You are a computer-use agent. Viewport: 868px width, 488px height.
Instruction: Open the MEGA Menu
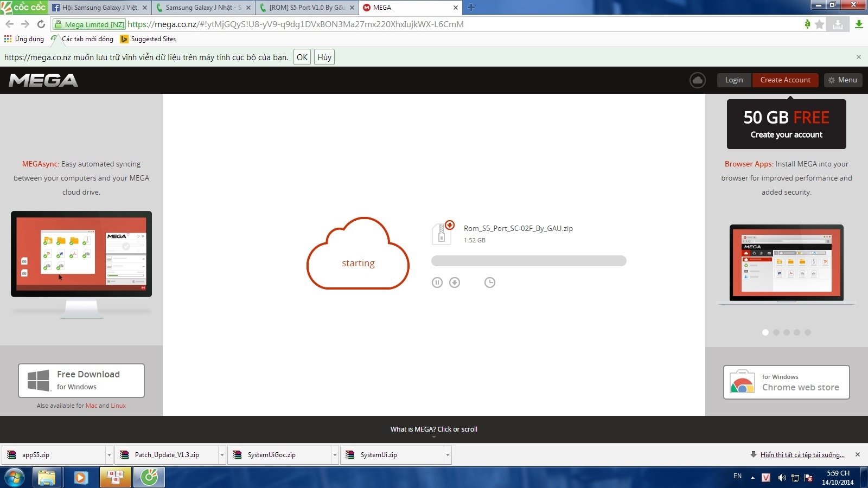pyautogui.click(x=843, y=80)
